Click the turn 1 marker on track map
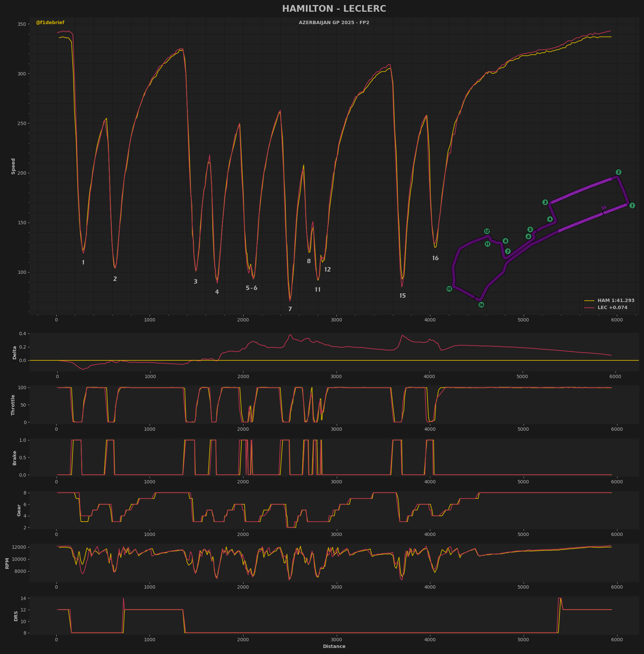This screenshot has height=654, width=644. 632,205
